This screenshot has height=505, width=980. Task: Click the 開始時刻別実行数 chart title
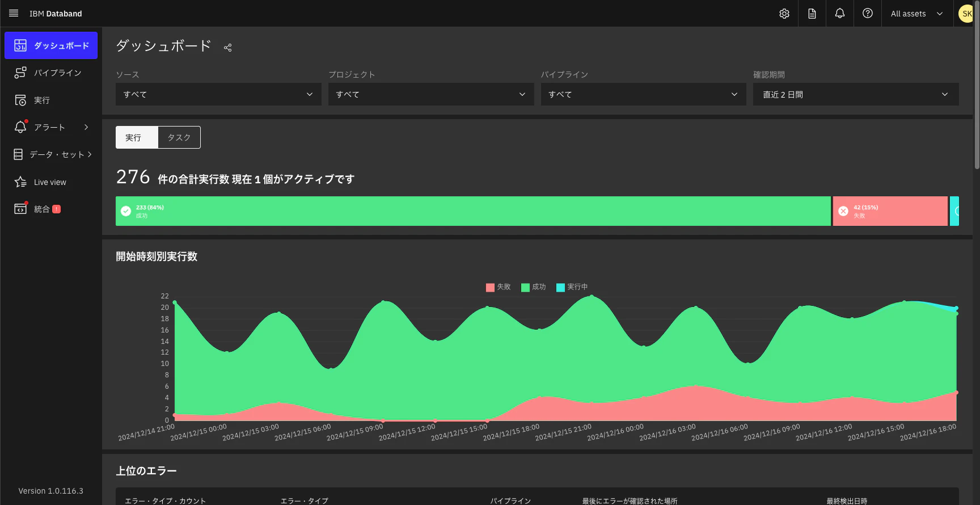157,256
